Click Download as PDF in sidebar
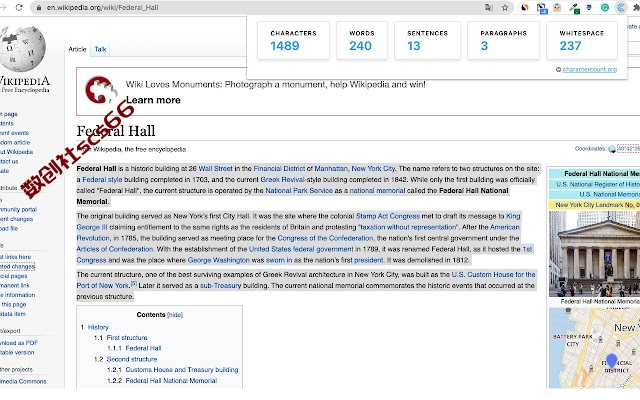The height and width of the screenshot is (400, 640). pyautogui.click(x=19, y=343)
